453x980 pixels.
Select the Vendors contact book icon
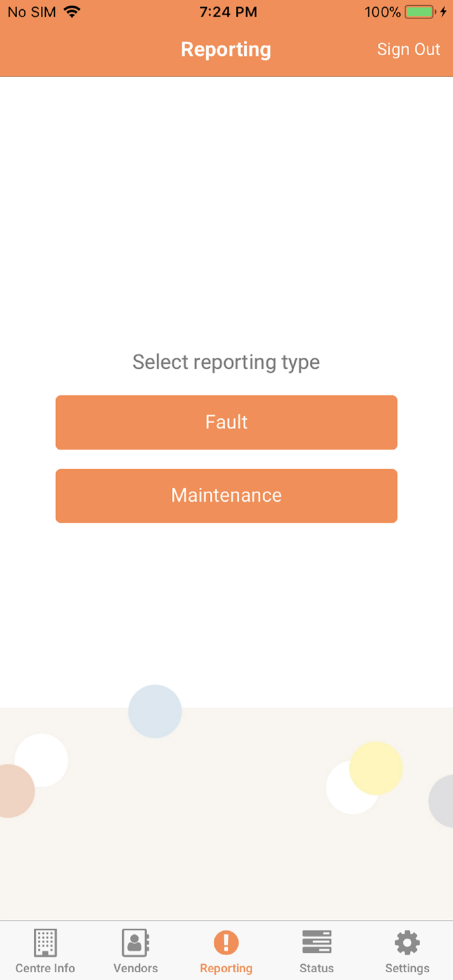click(135, 943)
